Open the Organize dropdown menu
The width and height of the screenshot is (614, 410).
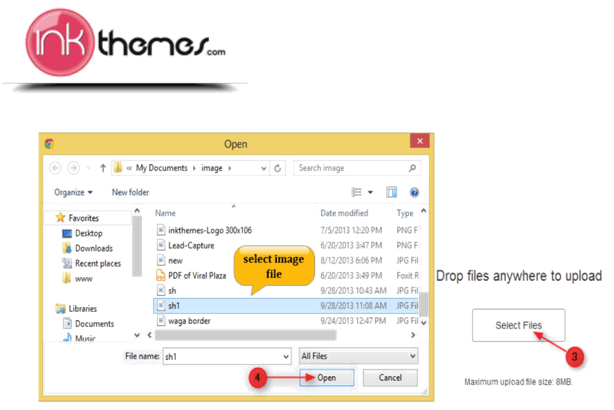click(x=74, y=192)
